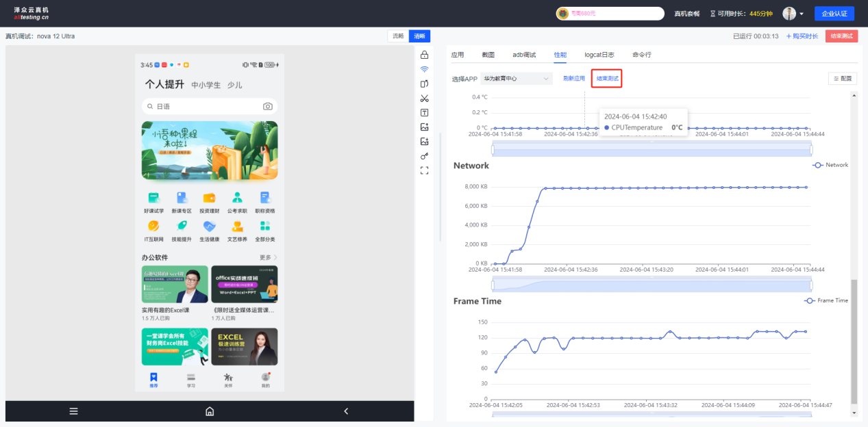The image size is (868, 427).
Task: Click the fullscreen brackets icon
Action: coord(424,170)
